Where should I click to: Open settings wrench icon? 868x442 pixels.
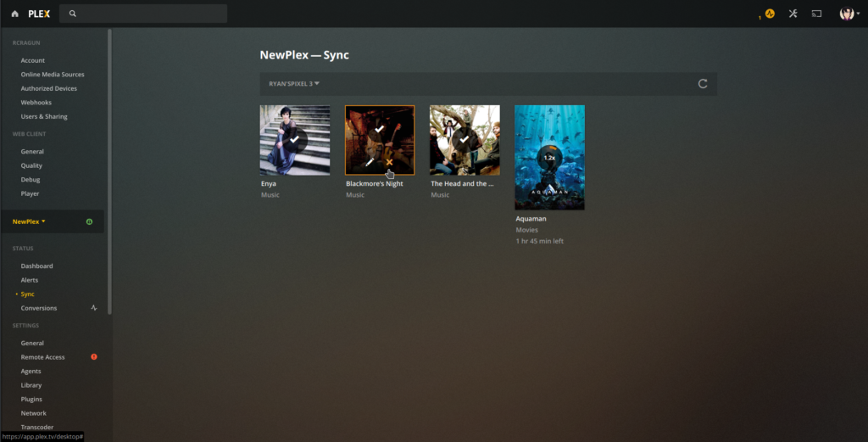point(793,14)
